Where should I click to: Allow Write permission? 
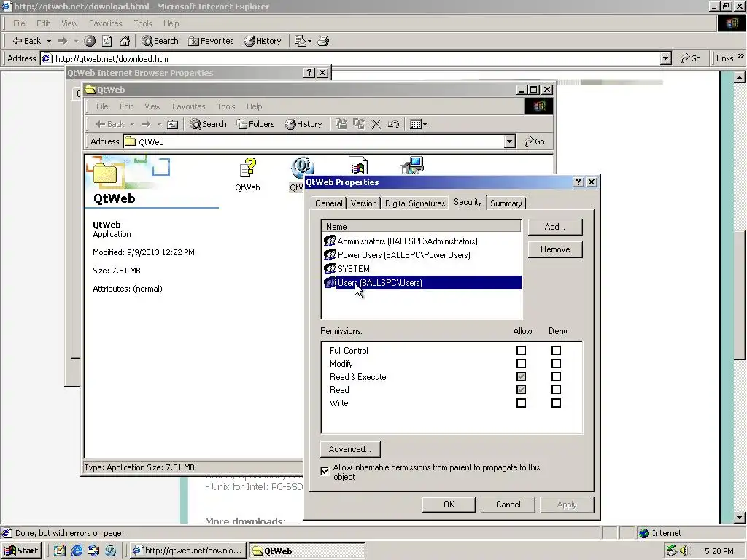(521, 402)
